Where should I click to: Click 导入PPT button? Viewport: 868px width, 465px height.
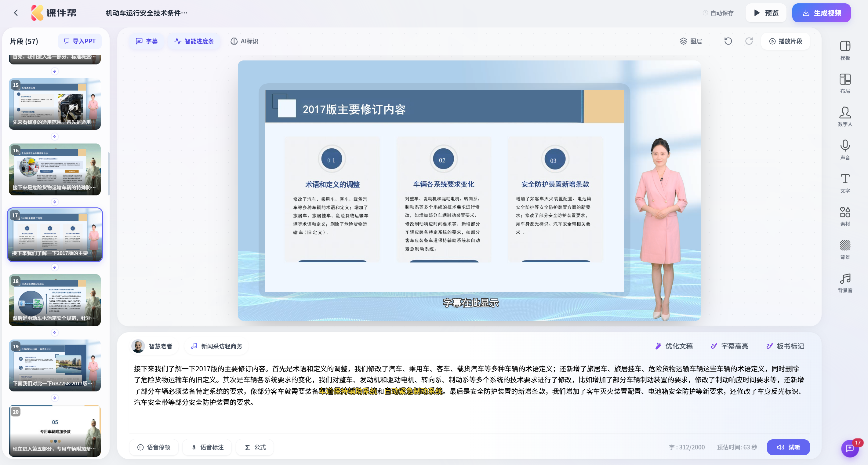pos(80,41)
